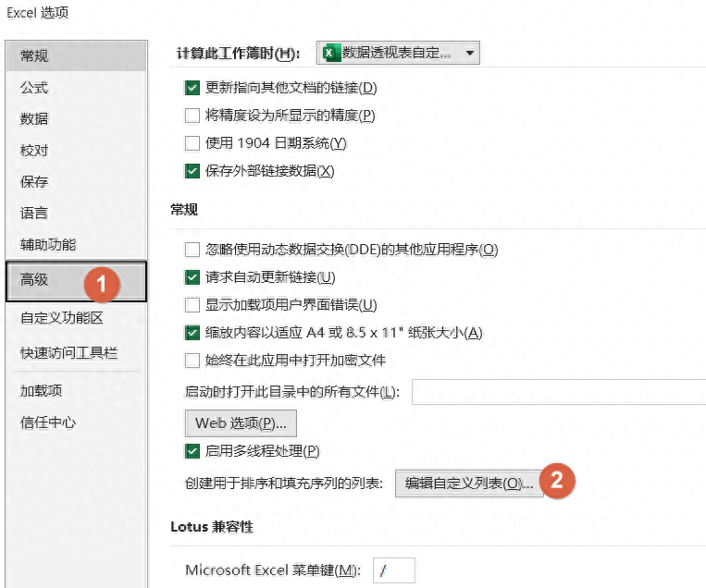This screenshot has width=706, height=588.
Task: Go to 自定义功能区 settings
Action: coord(61,318)
